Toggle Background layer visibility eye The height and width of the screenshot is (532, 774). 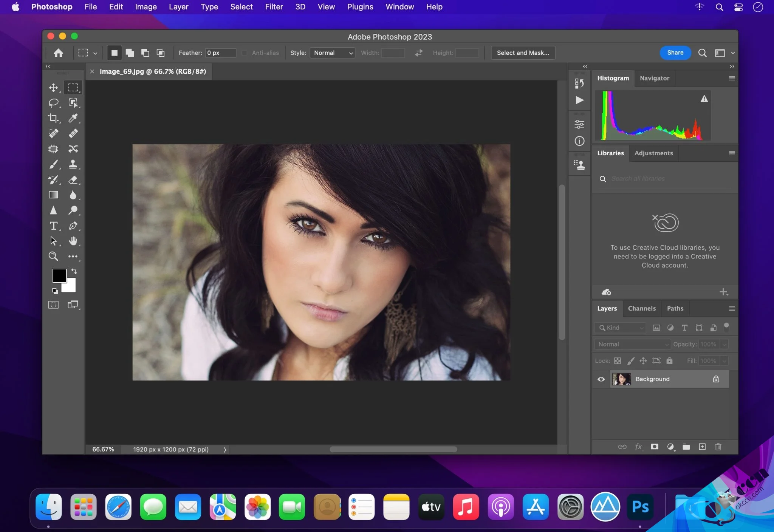601,379
